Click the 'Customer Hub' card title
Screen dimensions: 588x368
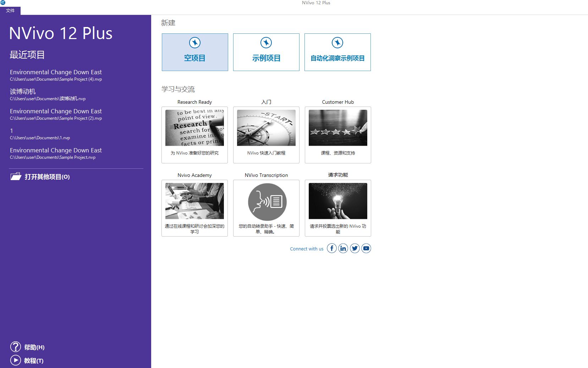[x=338, y=102]
